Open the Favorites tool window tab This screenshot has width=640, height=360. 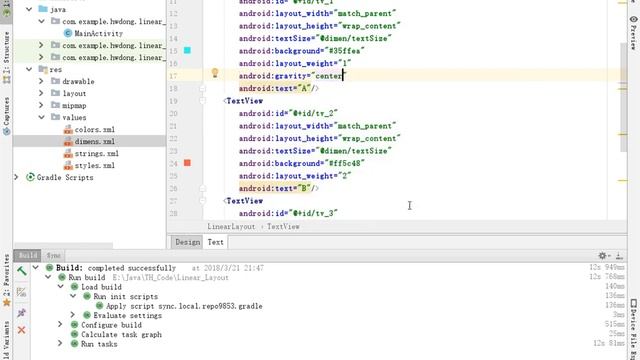tap(7, 280)
